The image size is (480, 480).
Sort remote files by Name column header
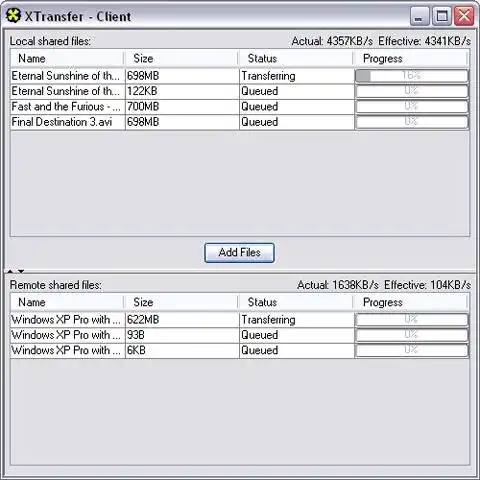point(67,302)
